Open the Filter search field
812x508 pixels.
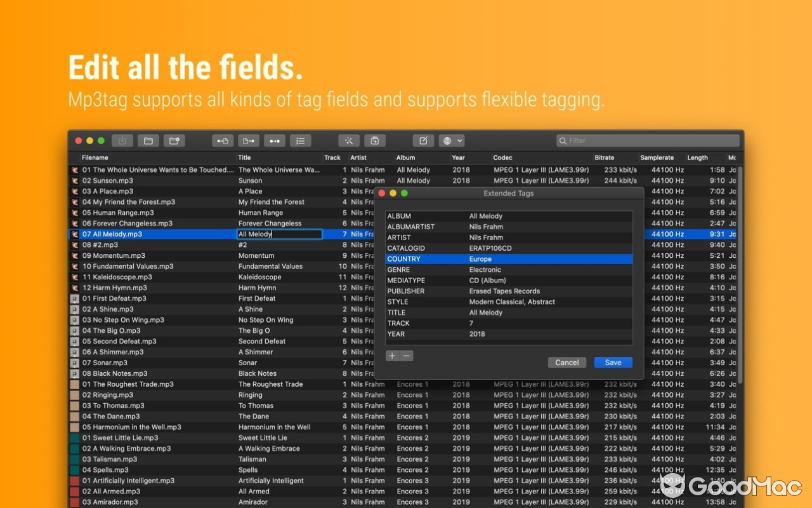tap(647, 140)
